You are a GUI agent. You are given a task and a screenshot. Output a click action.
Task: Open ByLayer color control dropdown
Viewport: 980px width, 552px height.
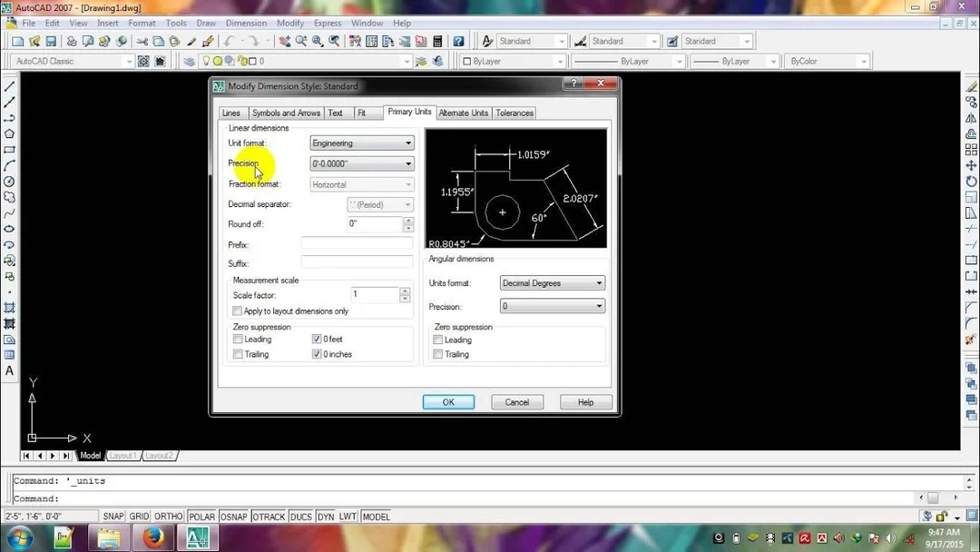click(x=513, y=61)
